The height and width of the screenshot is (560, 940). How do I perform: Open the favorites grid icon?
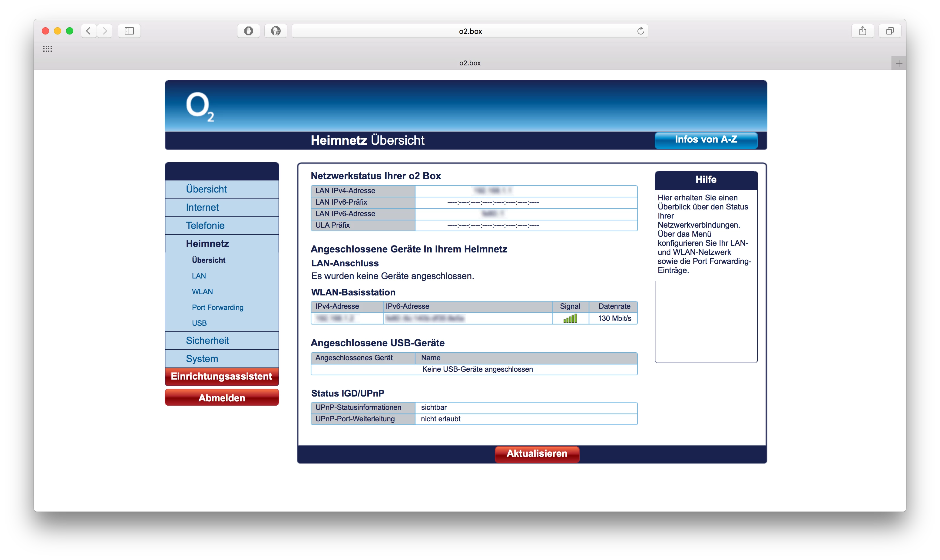(x=48, y=49)
